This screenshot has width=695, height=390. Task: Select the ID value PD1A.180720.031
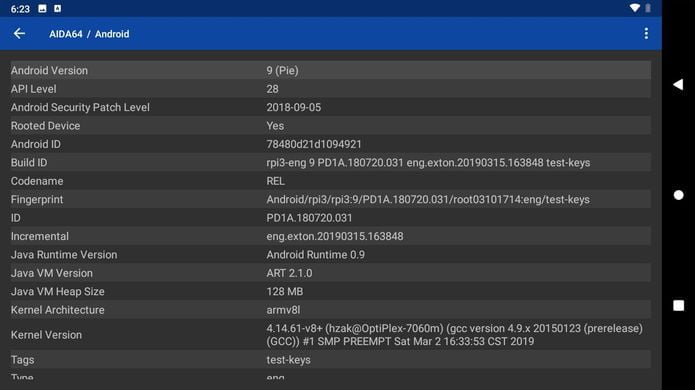pyautogui.click(x=309, y=218)
